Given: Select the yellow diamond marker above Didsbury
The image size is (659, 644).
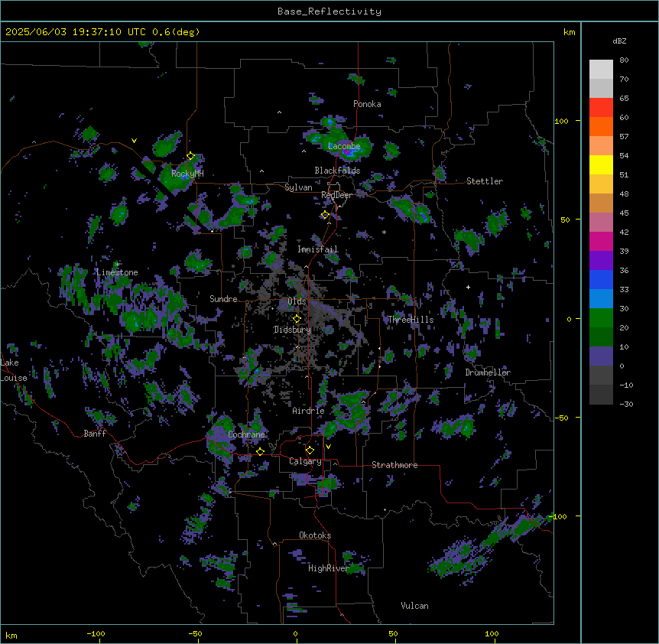Looking at the screenshot, I should pos(297,319).
